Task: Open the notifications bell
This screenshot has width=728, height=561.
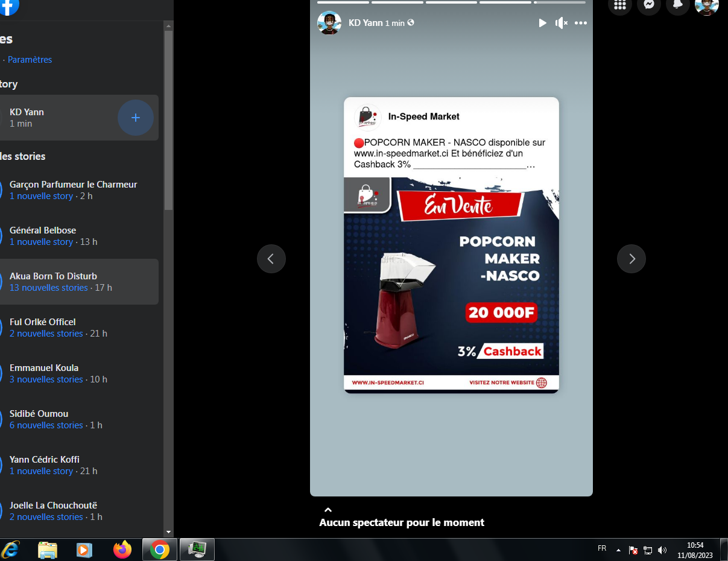Action: click(x=678, y=5)
